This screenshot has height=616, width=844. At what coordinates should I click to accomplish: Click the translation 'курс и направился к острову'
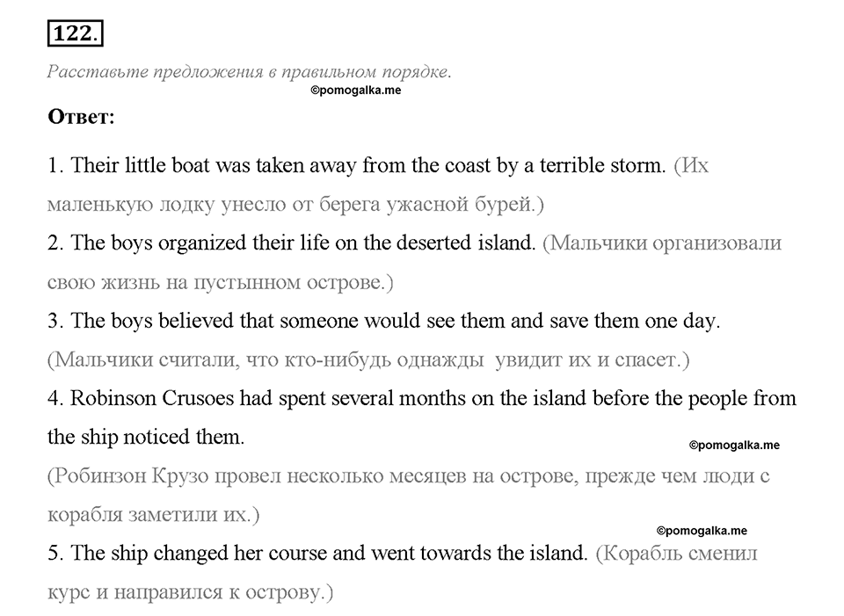(191, 592)
